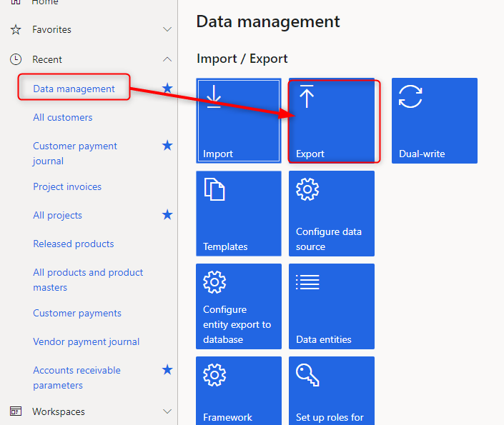Open the Project invoices link
504x425 pixels.
[x=67, y=186]
